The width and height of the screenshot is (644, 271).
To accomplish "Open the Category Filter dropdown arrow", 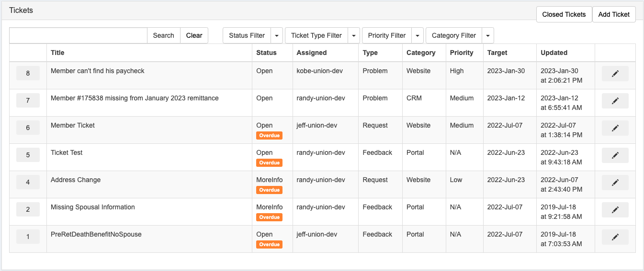I will (x=487, y=35).
